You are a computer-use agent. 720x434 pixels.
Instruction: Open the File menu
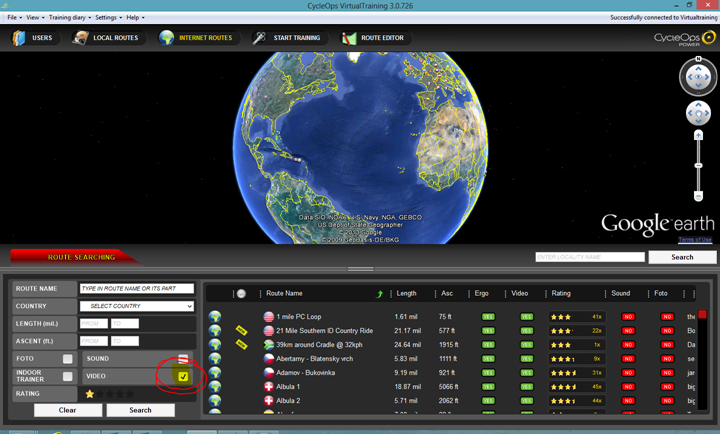14,17
